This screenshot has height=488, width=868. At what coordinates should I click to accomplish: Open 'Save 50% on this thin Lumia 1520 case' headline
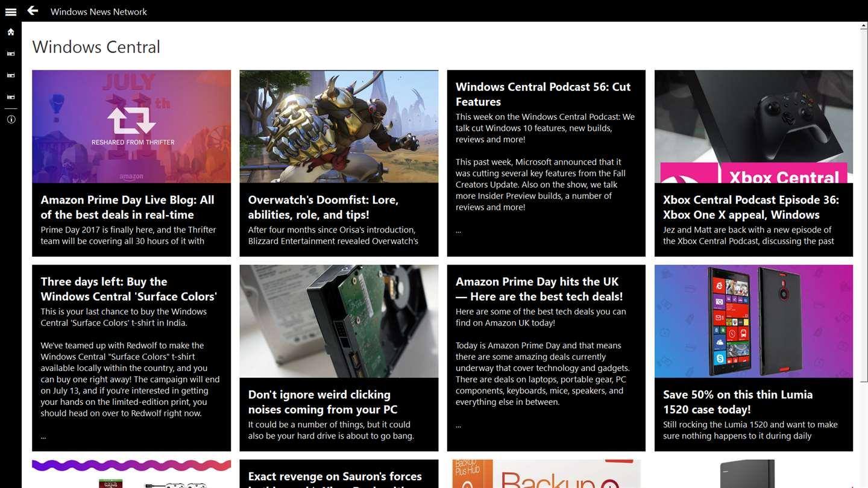pyautogui.click(x=738, y=402)
